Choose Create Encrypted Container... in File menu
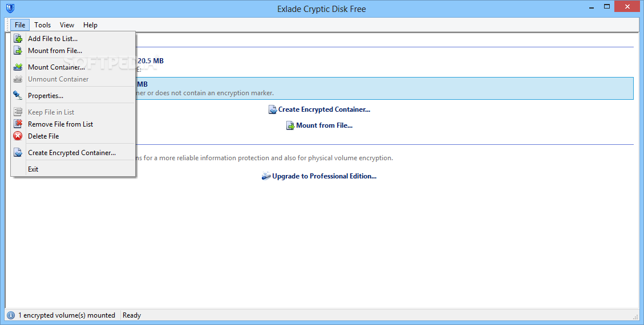 point(74,153)
